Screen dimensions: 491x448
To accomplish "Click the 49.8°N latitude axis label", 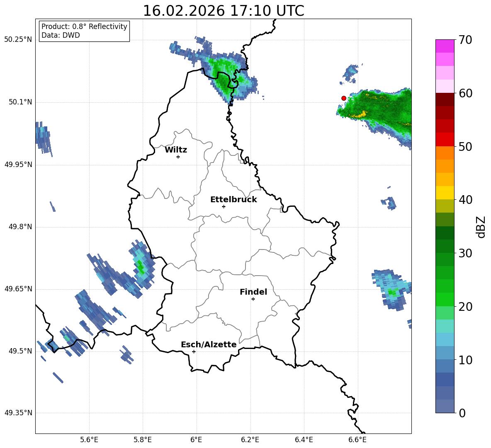I will 18,227.
